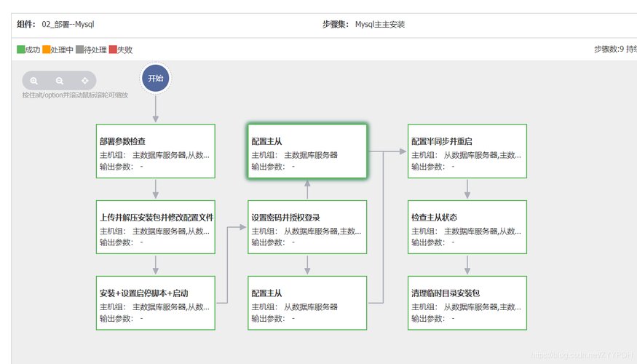The width and height of the screenshot is (637, 364).
Task: Click 主机组 text in 检查主从状态 node
Action: 424,232
